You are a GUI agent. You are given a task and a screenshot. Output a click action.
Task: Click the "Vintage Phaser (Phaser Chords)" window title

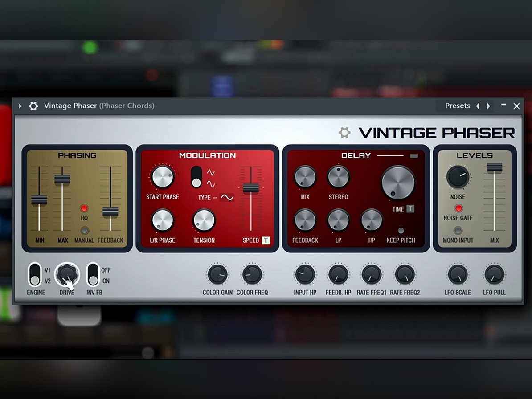(x=99, y=106)
